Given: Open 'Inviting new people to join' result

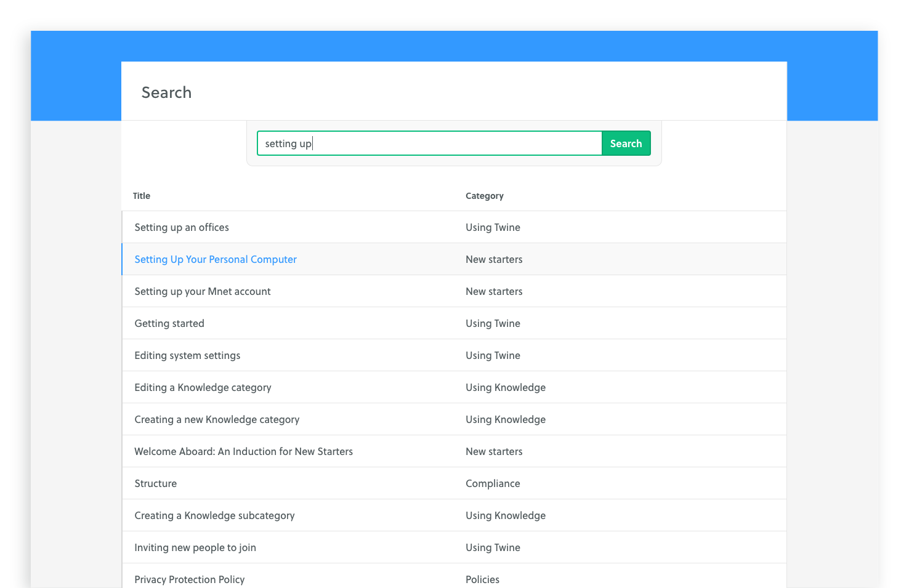Looking at the screenshot, I should click(195, 547).
